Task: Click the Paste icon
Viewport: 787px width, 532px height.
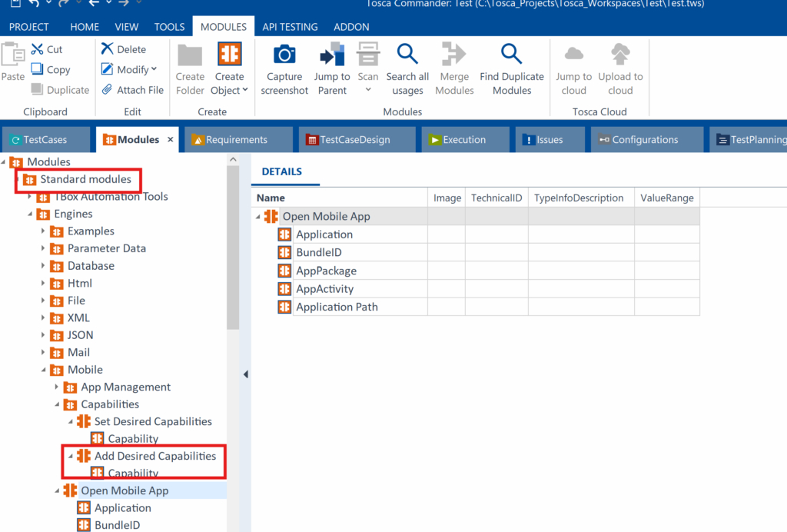Action: pos(12,55)
